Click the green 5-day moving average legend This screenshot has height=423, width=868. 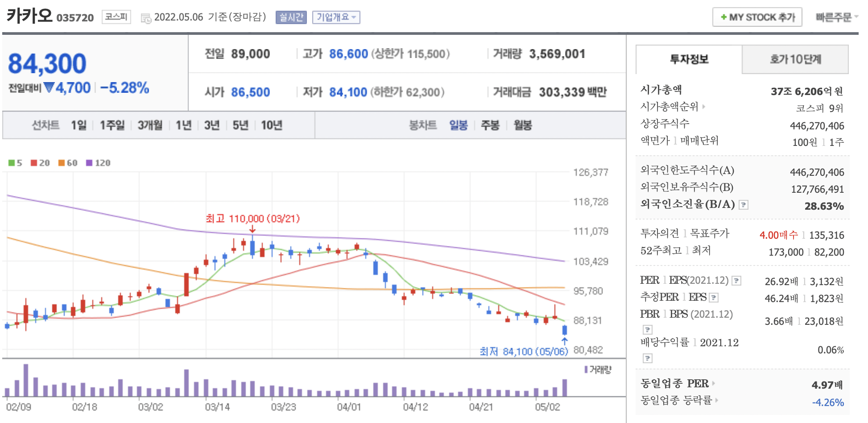click(15, 163)
